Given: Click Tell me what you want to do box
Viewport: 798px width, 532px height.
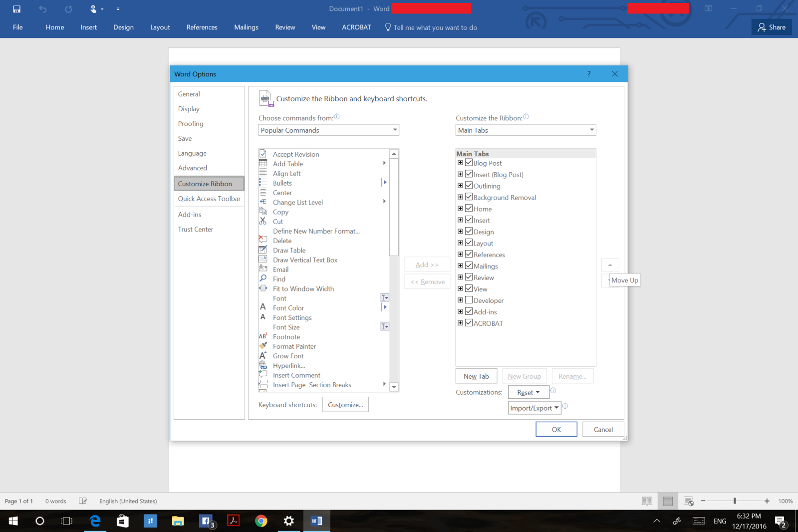Looking at the screenshot, I should point(431,27).
